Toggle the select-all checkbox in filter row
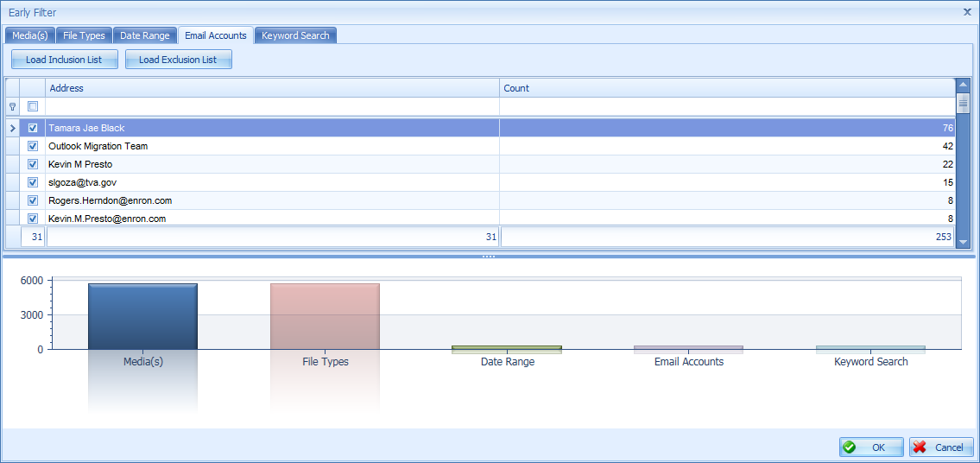The width and height of the screenshot is (980, 463). 33,106
